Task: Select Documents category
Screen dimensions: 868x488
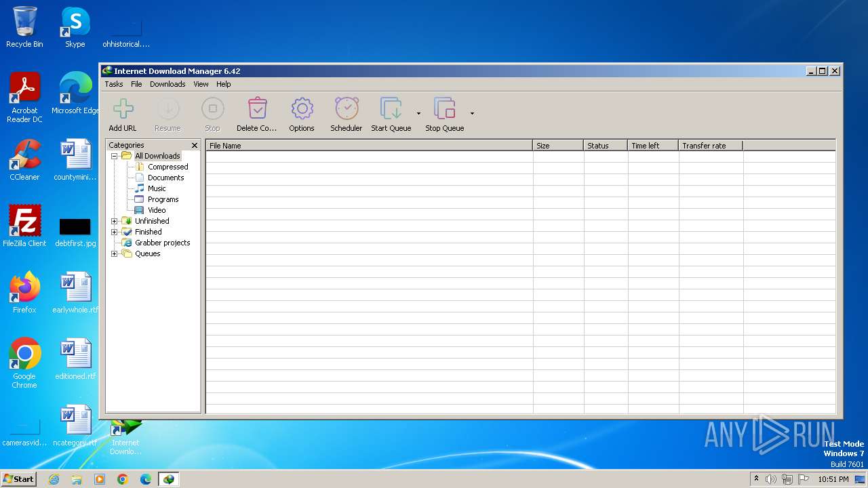Action: (x=166, y=178)
